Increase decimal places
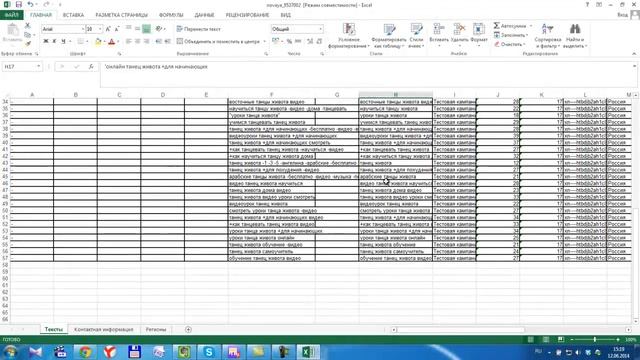Image resolution: width=640 pixels, height=360 pixels. (310, 41)
